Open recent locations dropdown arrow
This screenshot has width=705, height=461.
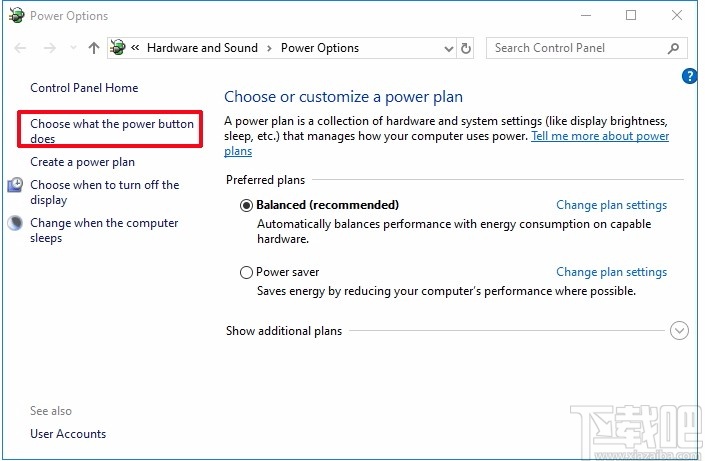coord(72,48)
